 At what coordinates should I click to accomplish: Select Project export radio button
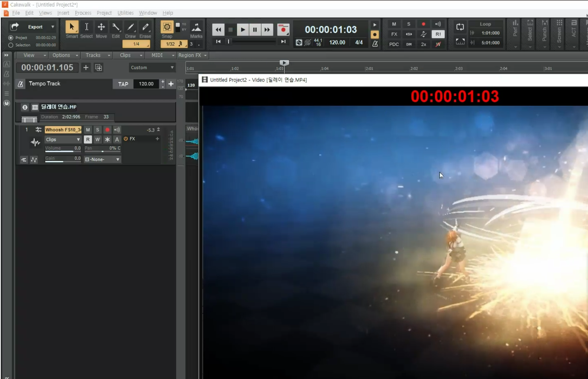coord(11,38)
